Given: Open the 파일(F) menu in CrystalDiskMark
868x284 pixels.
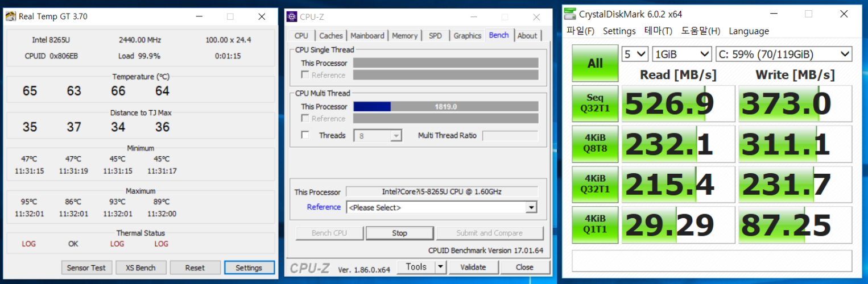Looking at the screenshot, I should click(x=580, y=31).
